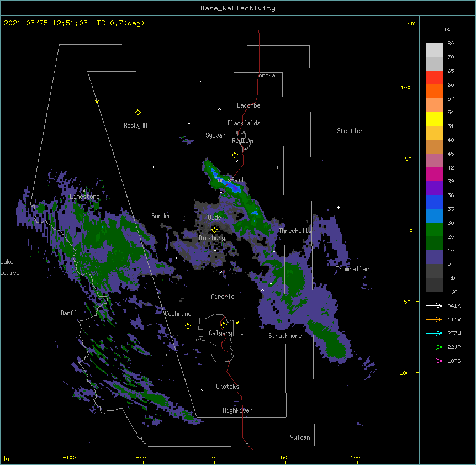The width and height of the screenshot is (476, 465).
Task: Click the -100 tick on the bottom axis
Action: (70, 457)
